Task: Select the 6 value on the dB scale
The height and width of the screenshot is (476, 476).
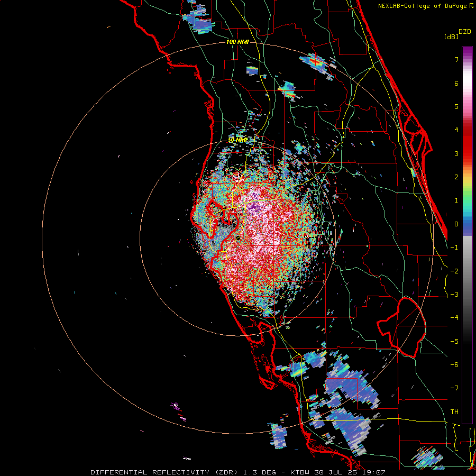Action: tap(456, 83)
